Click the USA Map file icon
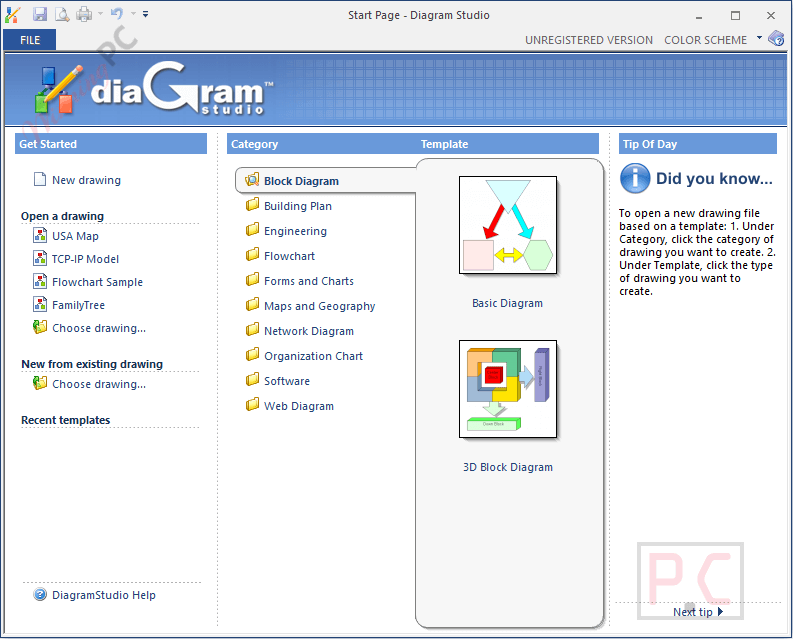The image size is (793, 639). click(40, 235)
